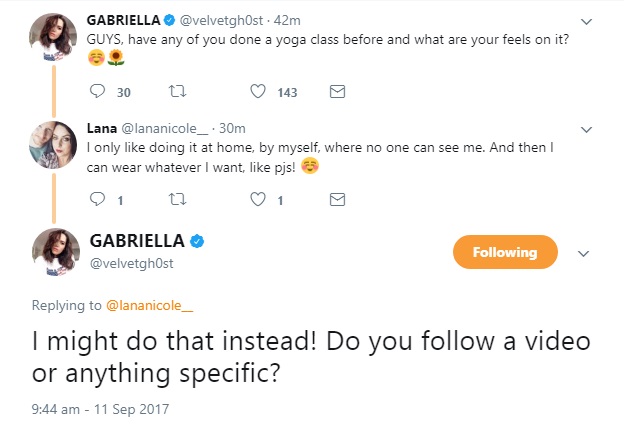Viewport: 624px width, 428px height.
Task: Open dropdown chevron on Lana's tweet
Action: (x=586, y=129)
